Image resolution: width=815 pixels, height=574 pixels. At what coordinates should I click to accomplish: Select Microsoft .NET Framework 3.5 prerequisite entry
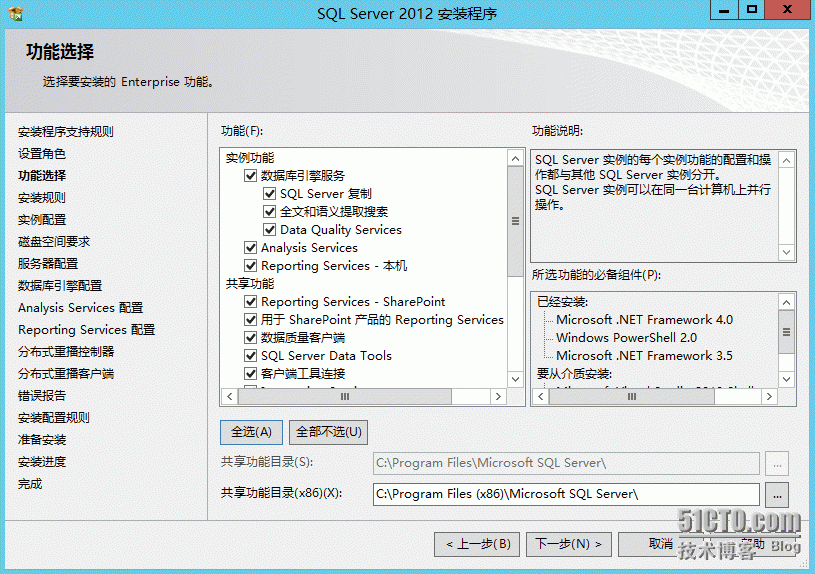[645, 356]
